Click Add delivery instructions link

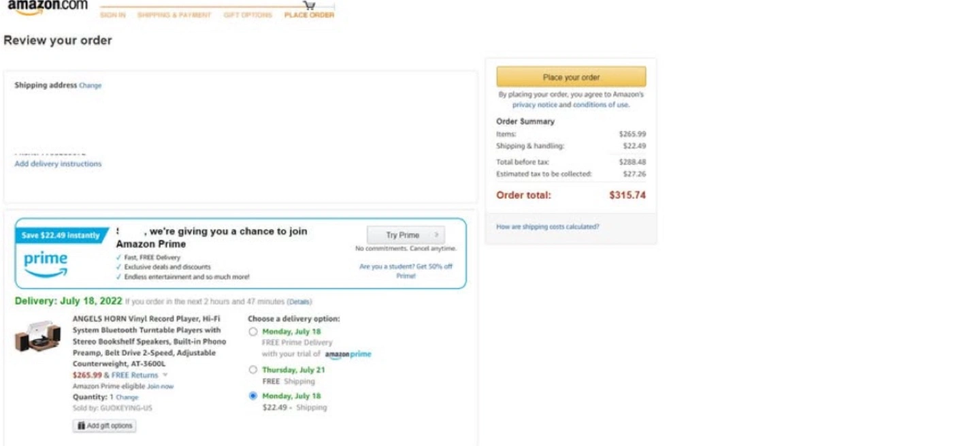[x=58, y=164]
